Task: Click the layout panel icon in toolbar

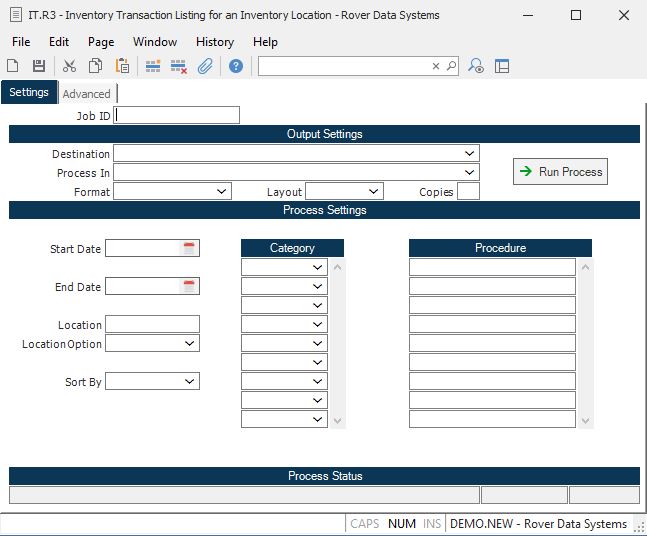Action: pos(502,66)
